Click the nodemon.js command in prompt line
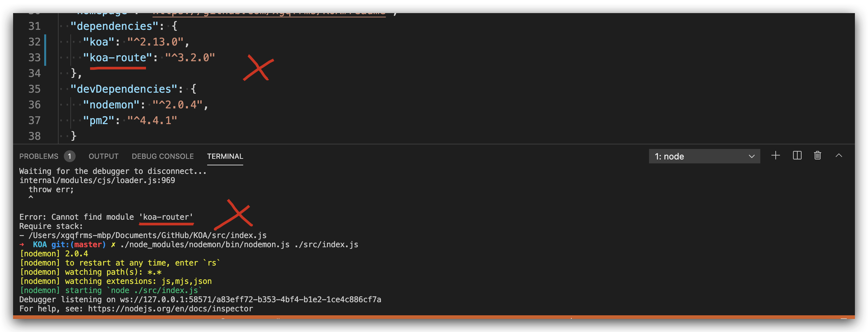 pyautogui.click(x=205, y=245)
